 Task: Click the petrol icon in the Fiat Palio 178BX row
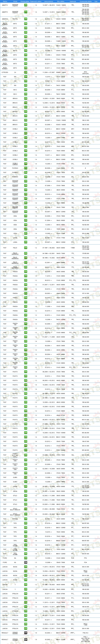coord(26,248)
